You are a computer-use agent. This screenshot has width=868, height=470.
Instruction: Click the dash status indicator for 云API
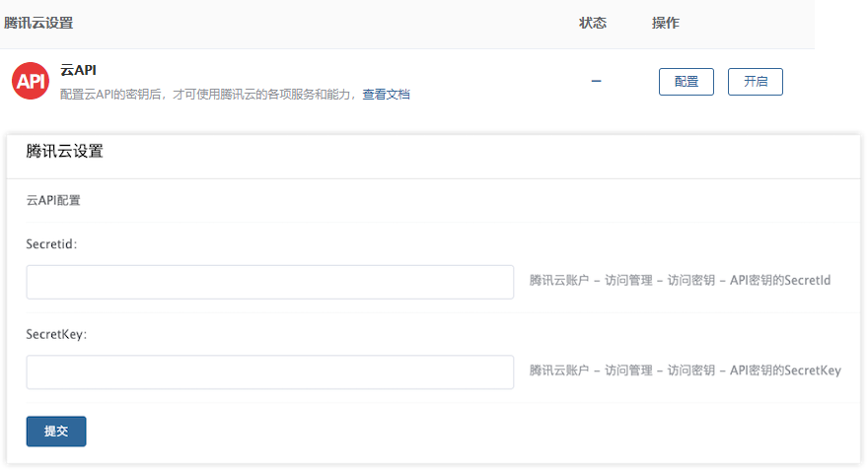click(596, 81)
